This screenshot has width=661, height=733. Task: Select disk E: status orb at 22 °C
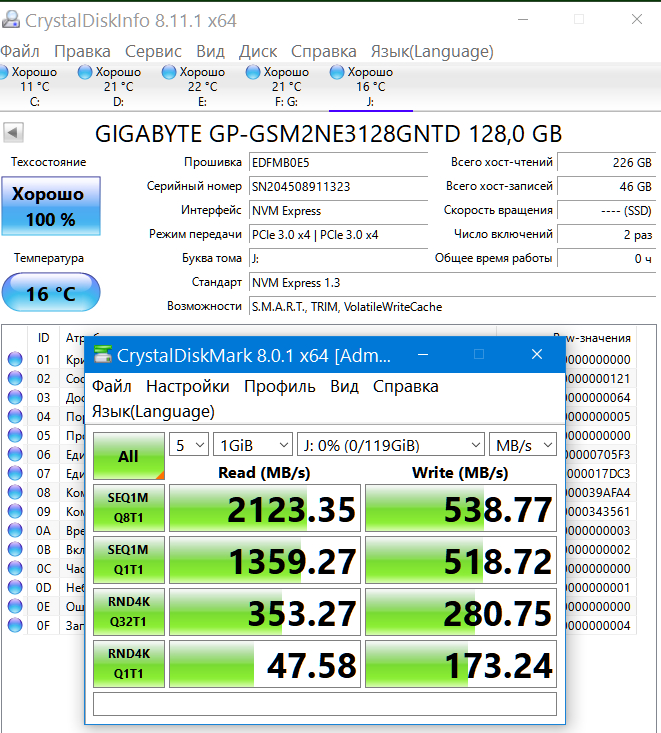tap(169, 72)
